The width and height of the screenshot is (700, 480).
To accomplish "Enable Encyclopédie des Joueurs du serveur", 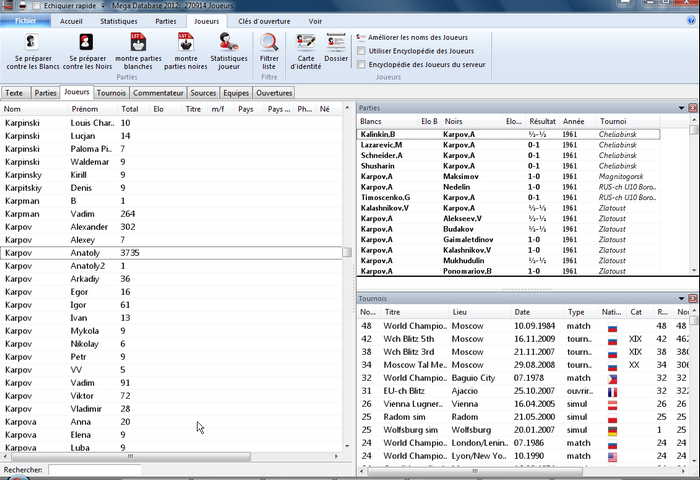I will tap(361, 64).
